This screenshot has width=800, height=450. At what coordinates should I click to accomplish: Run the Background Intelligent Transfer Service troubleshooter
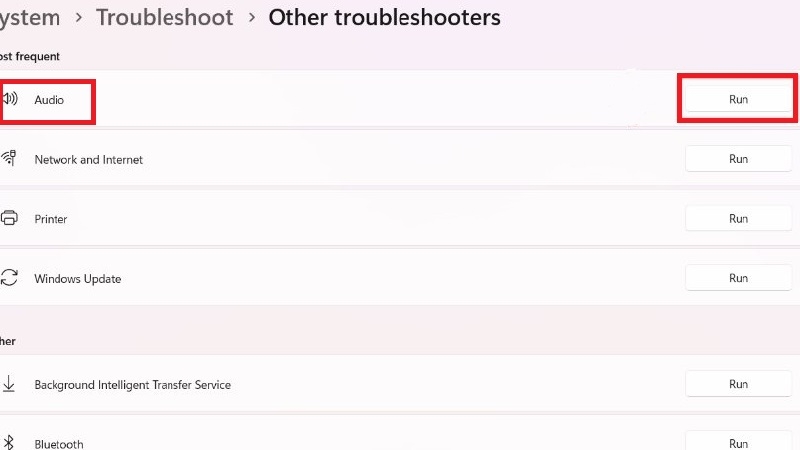(738, 384)
